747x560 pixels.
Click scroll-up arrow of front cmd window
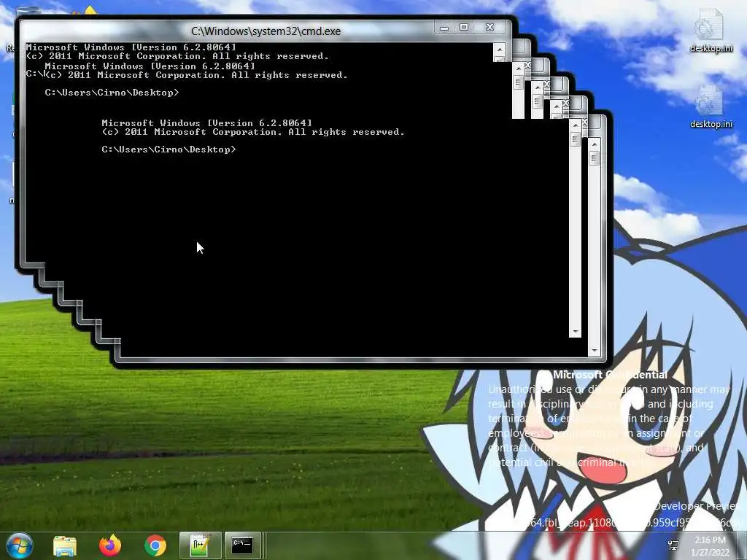pyautogui.click(x=499, y=49)
